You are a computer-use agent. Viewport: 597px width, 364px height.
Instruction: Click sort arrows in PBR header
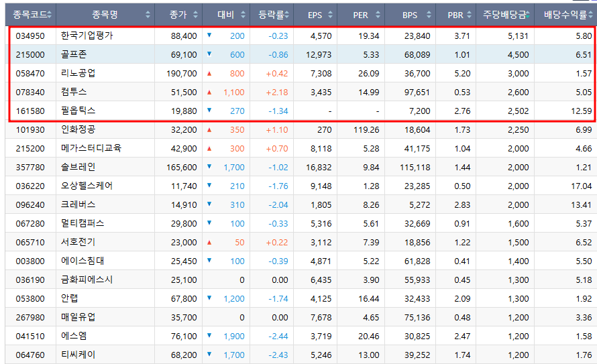[x=469, y=15]
